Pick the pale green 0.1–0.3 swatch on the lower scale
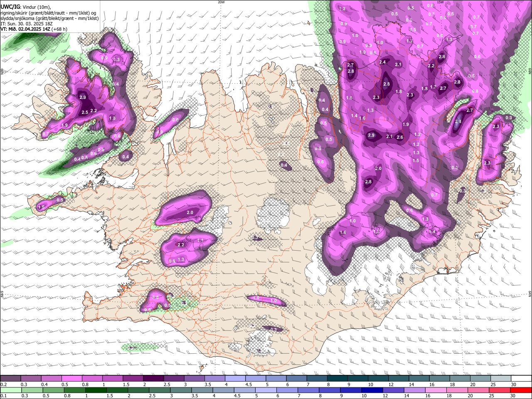The width and height of the screenshot is (532, 399). [x=11, y=390]
